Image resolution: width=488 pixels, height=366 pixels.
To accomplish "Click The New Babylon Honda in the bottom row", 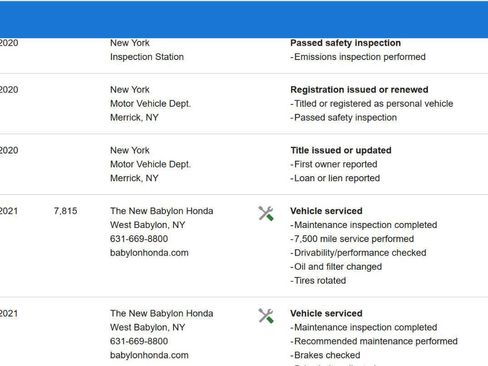I will coord(162,313).
